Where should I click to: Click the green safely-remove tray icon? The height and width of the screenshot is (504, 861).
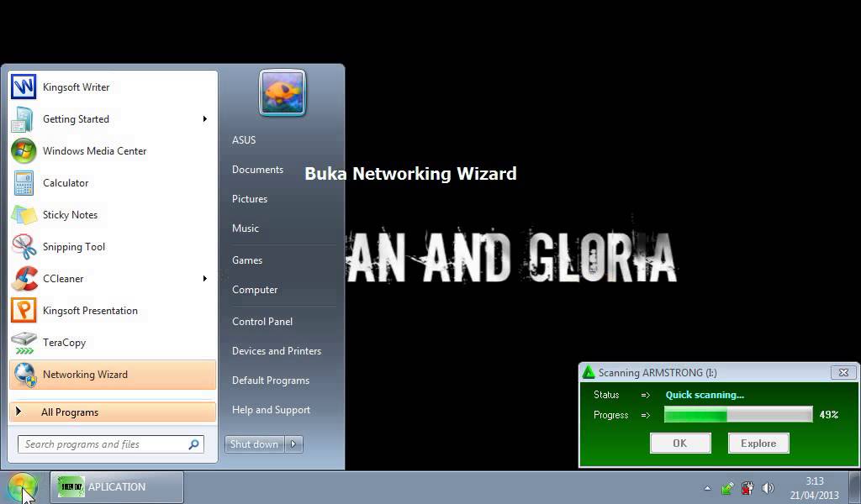coord(727,487)
